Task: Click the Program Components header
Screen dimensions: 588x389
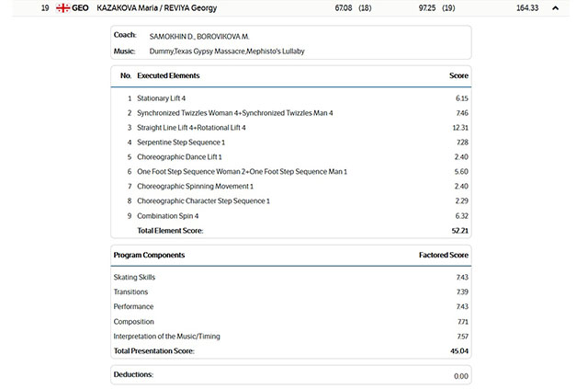Action: (149, 255)
